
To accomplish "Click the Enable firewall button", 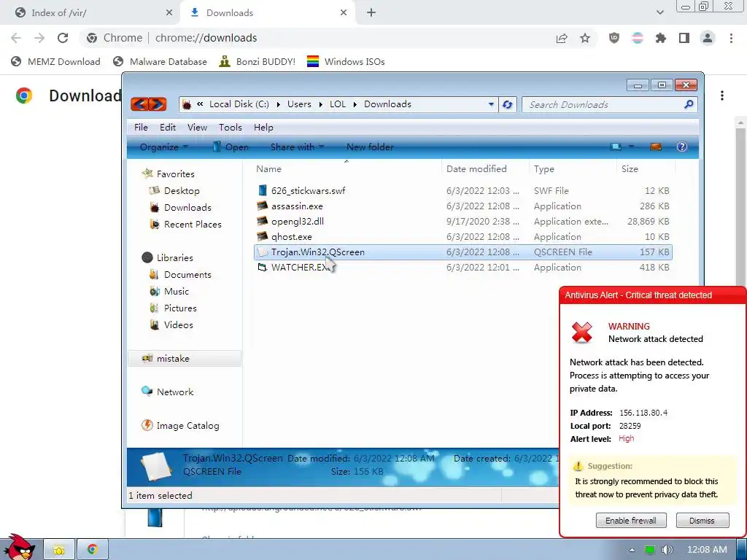I will (631, 521).
